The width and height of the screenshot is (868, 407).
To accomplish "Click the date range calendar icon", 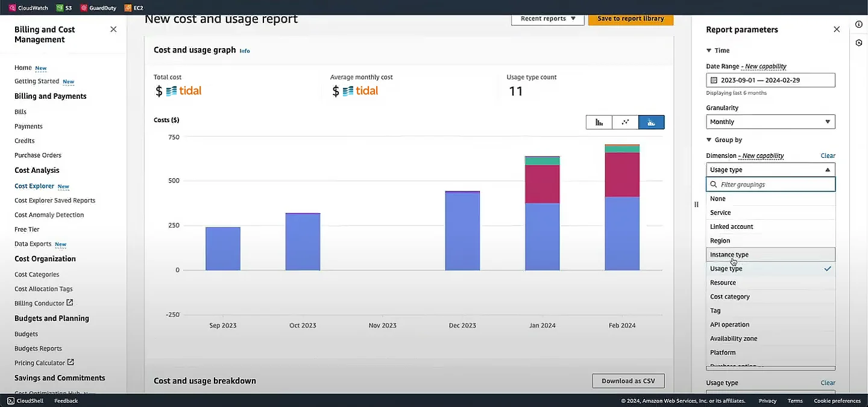I will (714, 80).
